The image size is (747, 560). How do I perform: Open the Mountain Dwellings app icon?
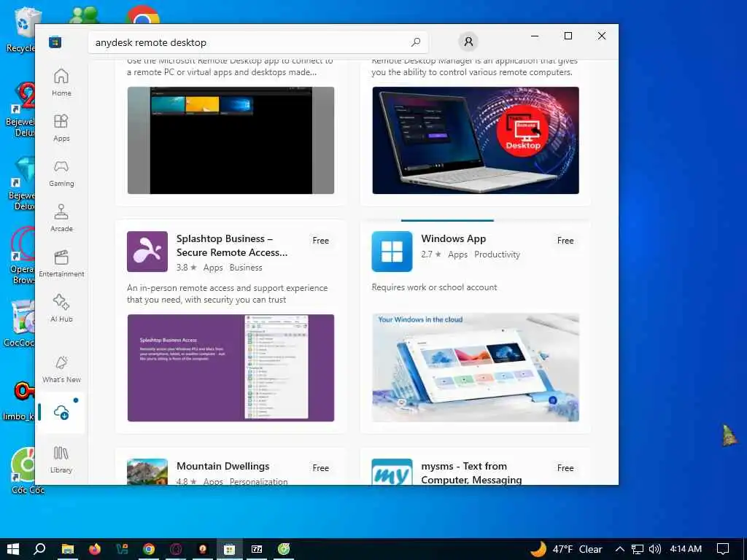147,472
